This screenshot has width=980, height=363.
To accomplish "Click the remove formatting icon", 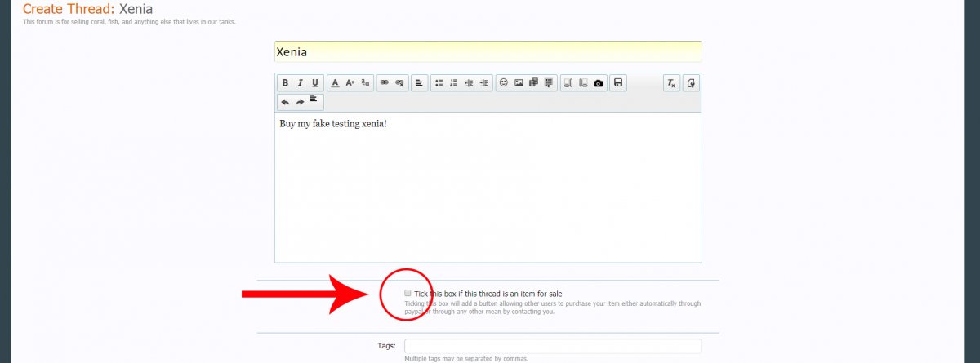I will 671,83.
